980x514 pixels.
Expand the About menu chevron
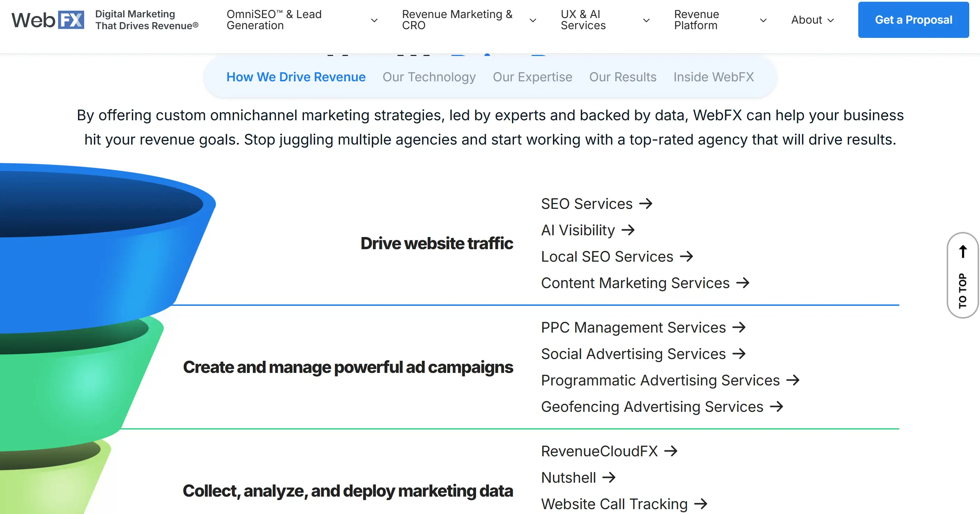pyautogui.click(x=831, y=20)
